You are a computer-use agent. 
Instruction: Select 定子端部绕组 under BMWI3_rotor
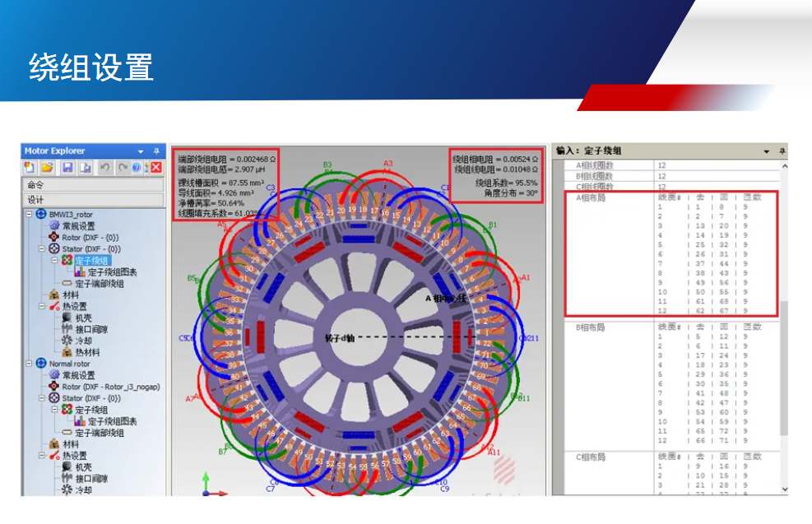point(99,284)
